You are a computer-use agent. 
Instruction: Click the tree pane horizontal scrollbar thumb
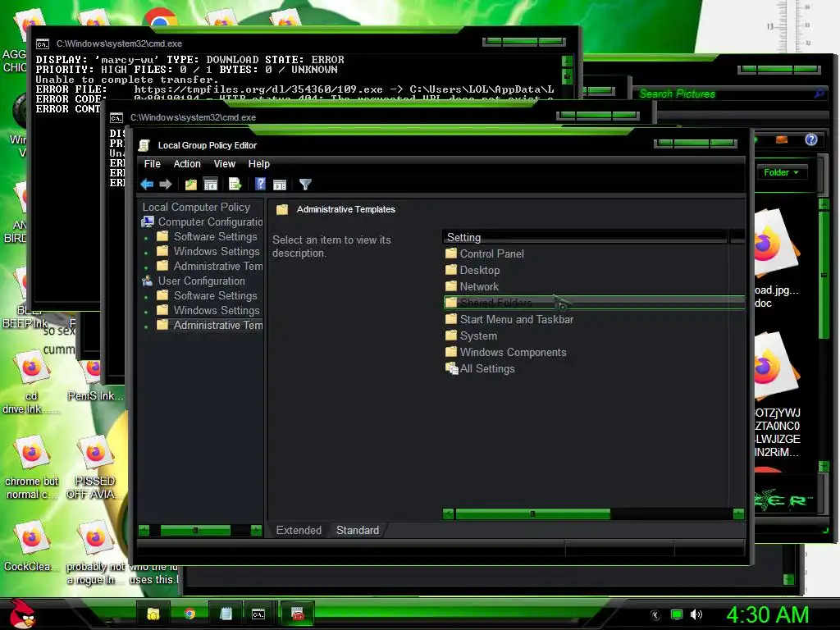pyautogui.click(x=195, y=531)
